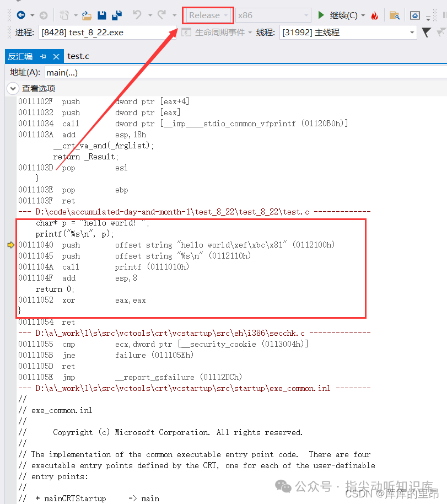The image size is (447, 504).
Task: Click the mainCRTStartup => main comment line
Action: [89, 498]
